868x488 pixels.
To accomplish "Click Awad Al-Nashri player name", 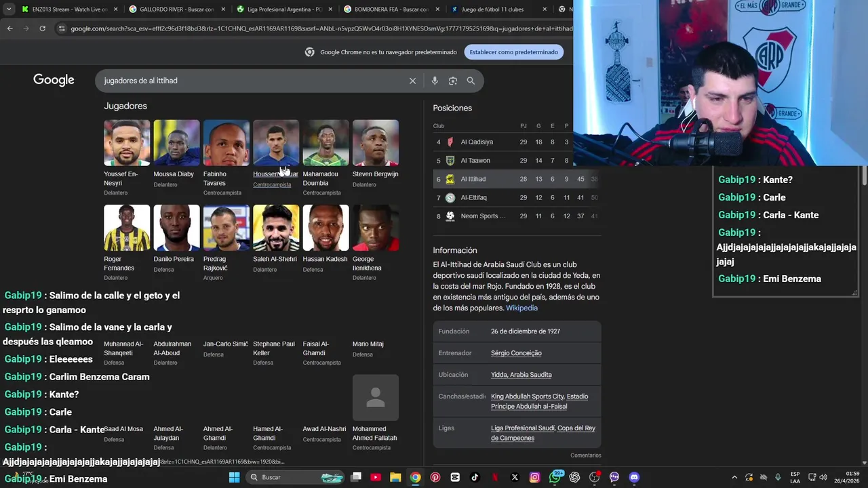I will [x=324, y=429].
